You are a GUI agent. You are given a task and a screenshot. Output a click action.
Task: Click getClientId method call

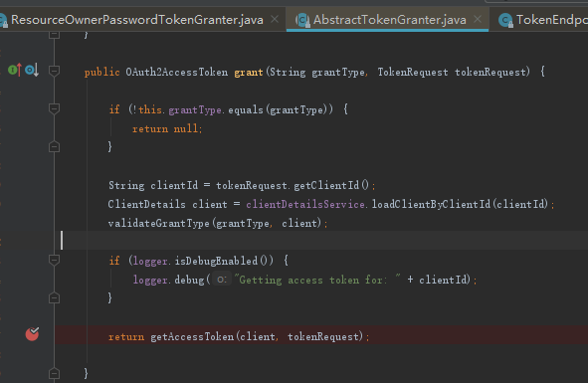326,185
